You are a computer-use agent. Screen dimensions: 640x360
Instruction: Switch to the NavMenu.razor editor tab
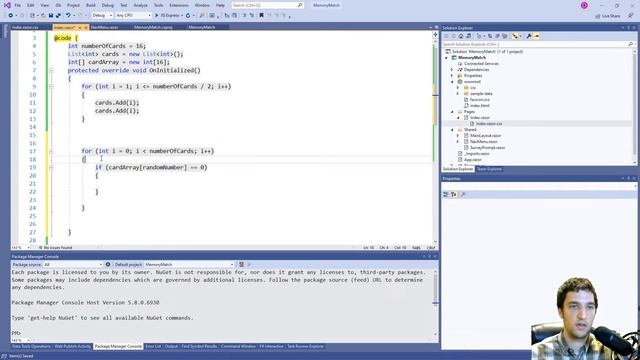104,27
